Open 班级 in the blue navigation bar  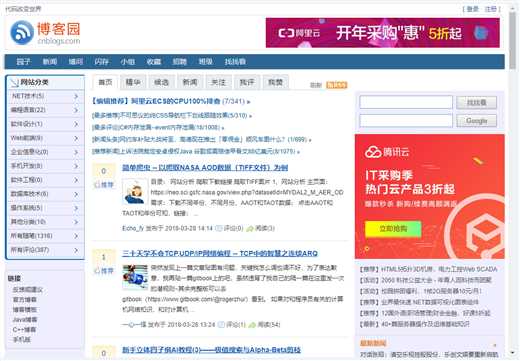[206, 62]
